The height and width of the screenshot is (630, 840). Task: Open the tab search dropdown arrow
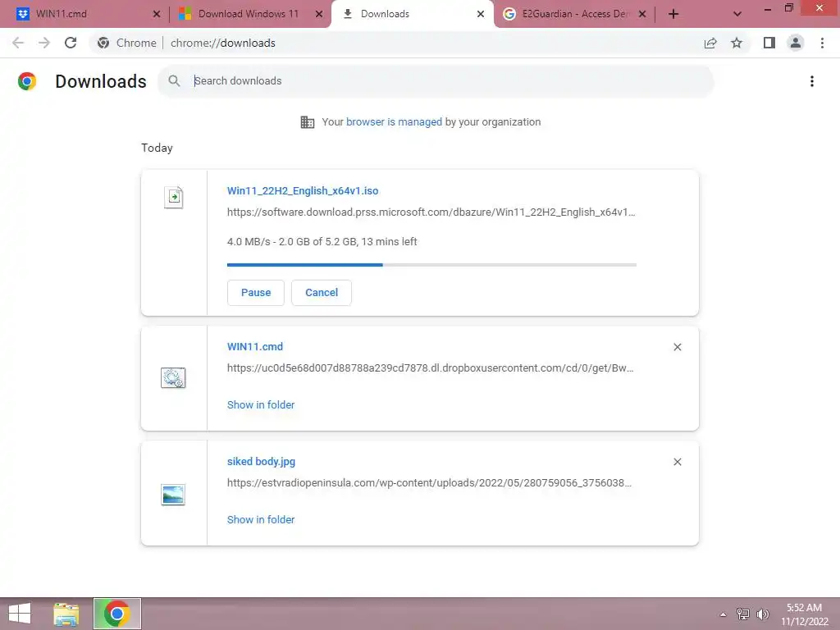coord(737,14)
